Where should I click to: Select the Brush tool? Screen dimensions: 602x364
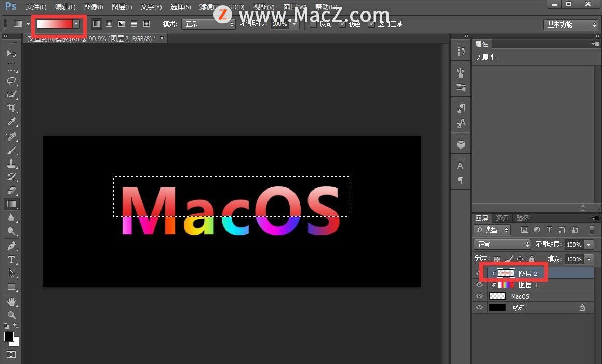pos(11,150)
